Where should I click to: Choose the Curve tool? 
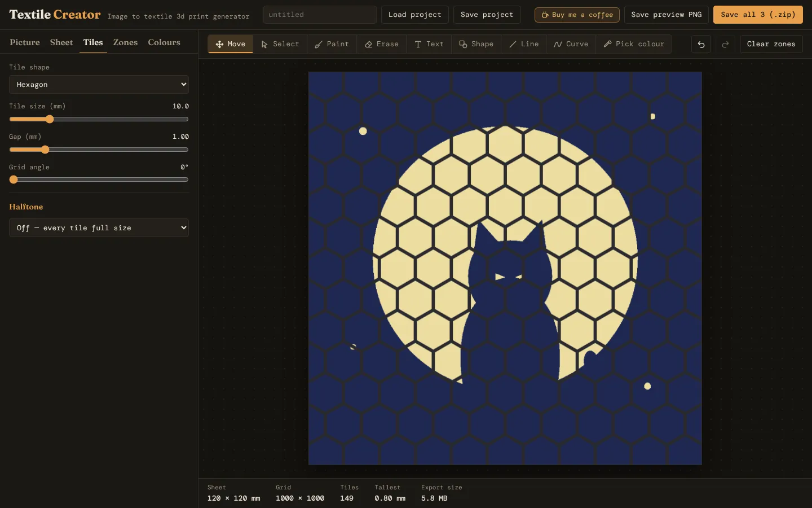pos(571,44)
